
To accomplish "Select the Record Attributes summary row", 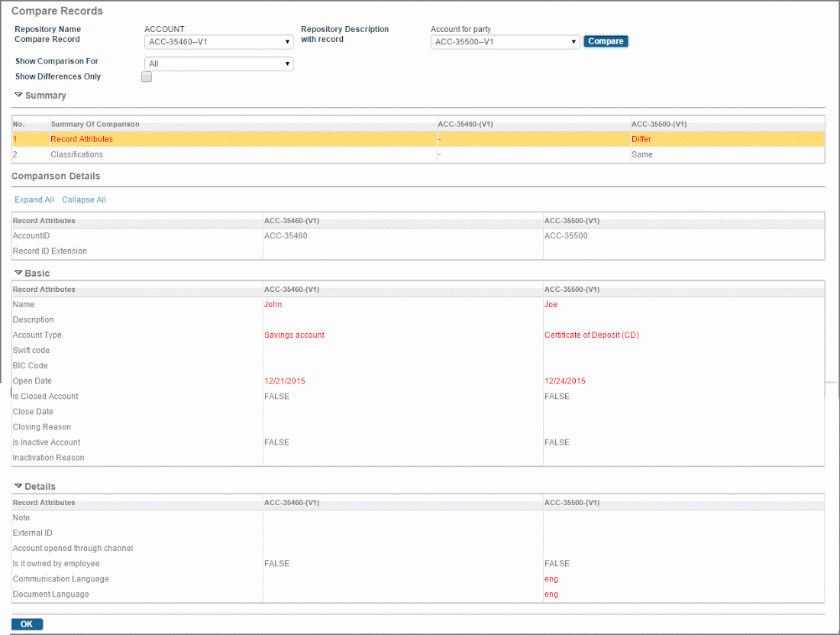I will coord(418,139).
